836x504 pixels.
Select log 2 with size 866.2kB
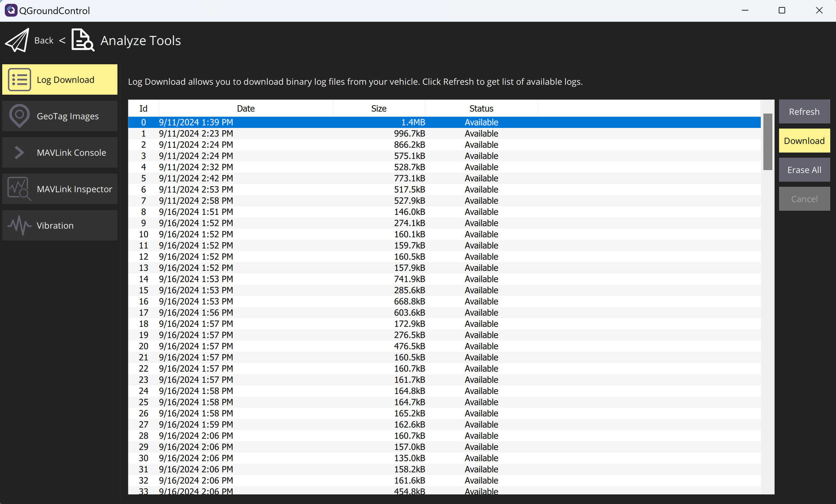pyautogui.click(x=444, y=145)
